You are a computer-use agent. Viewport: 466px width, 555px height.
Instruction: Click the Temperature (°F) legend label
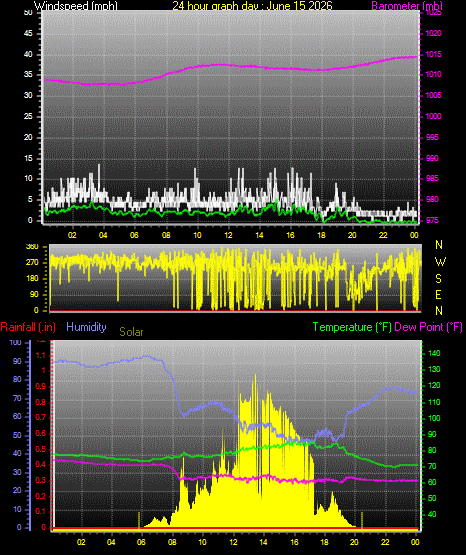coord(352,327)
